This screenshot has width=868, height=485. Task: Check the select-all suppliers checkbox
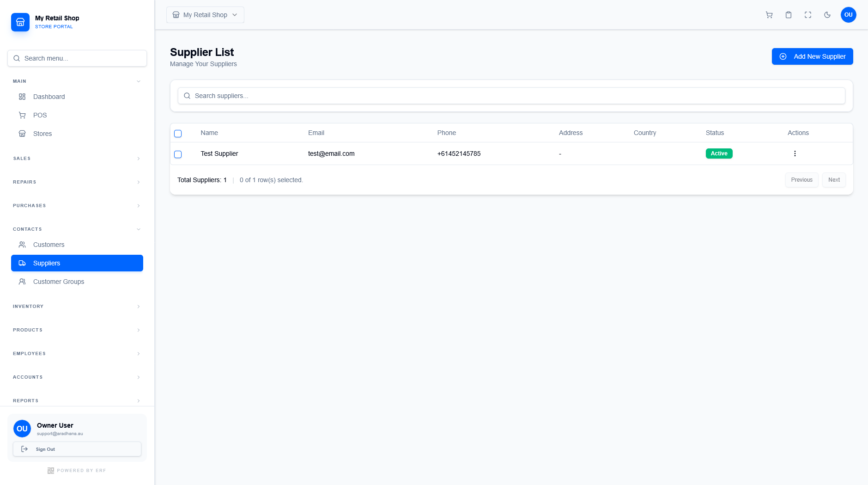(x=178, y=133)
